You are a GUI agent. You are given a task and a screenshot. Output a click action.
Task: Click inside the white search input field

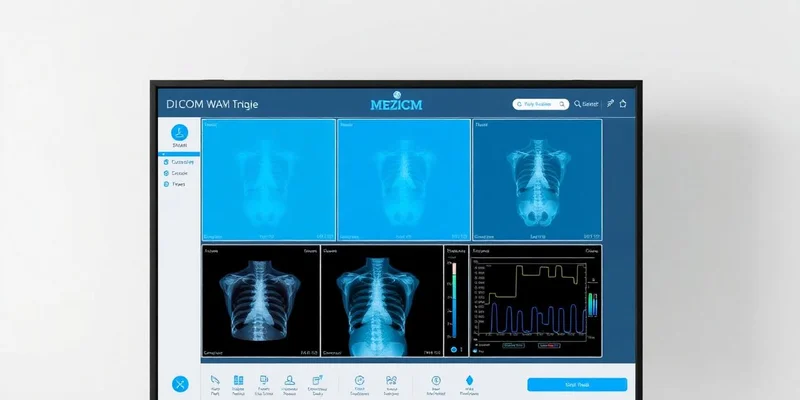(541, 104)
